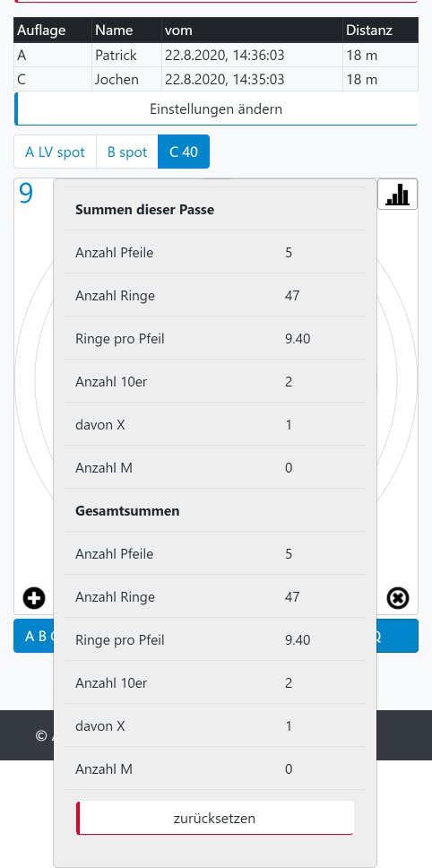Screen dimensions: 432x868
Task: Click the Gesamtsummen heading
Action: 127,511
